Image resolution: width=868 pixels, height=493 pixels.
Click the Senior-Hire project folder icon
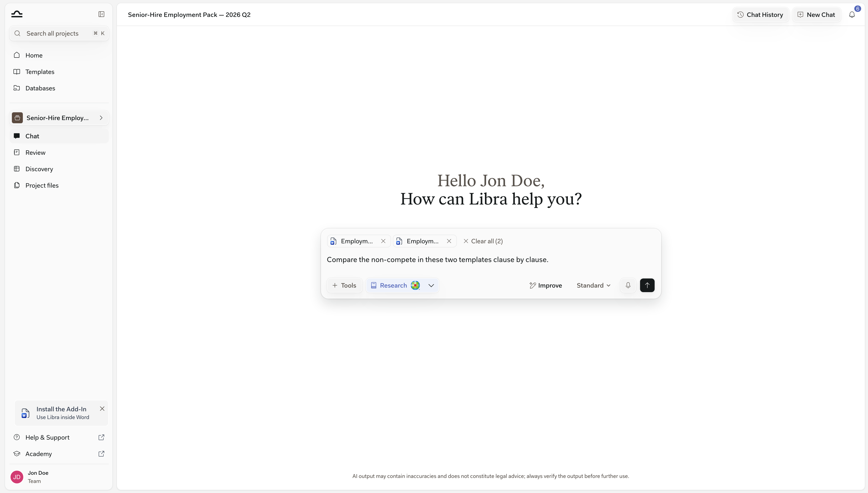point(17,118)
